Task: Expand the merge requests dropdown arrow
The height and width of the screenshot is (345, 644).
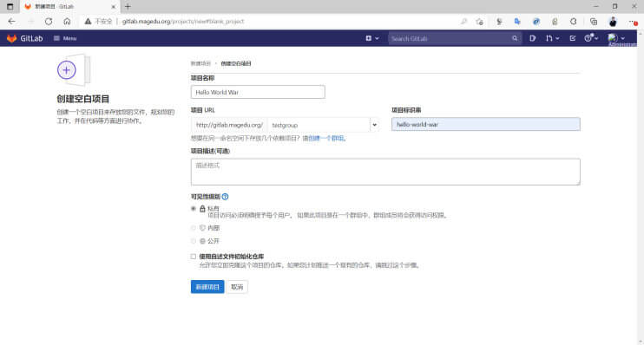Action: pos(557,38)
